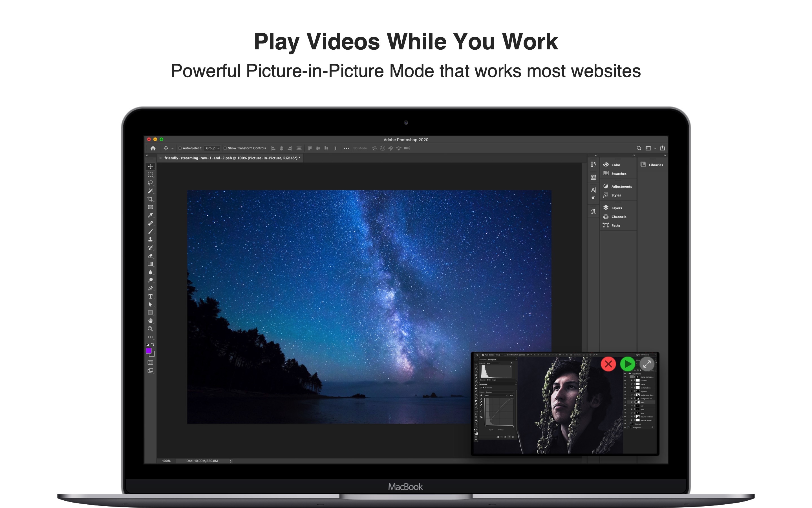The height and width of the screenshot is (508, 812).
Task: Open the Adjustments panel
Action: pyautogui.click(x=621, y=187)
